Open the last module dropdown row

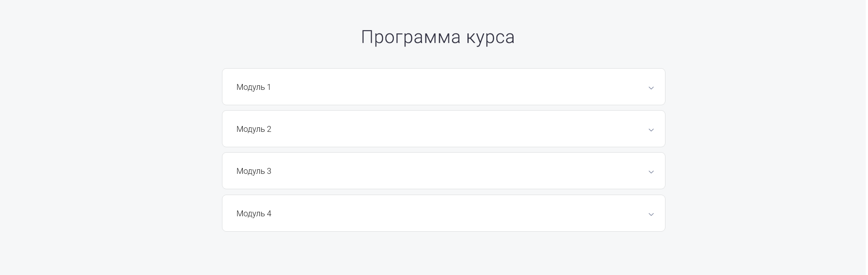(443, 213)
